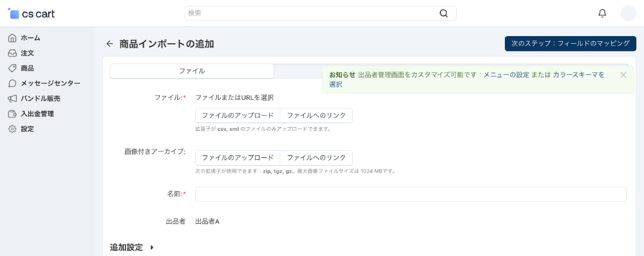644x256 pixels.
Task: Click the 商品インポートの追加 page title
Action: coord(166,44)
